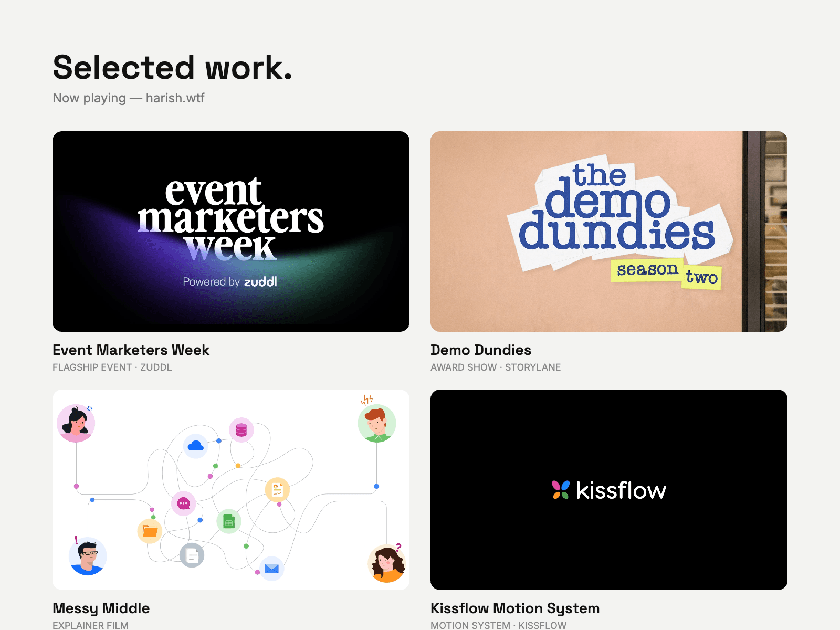Click the 'season' yellow label

point(647,270)
